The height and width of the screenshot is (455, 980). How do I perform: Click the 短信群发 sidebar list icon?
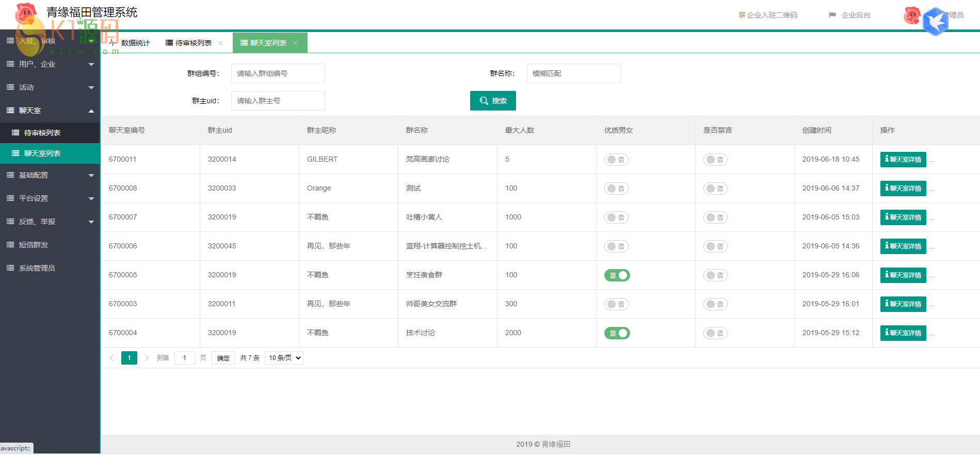[10, 245]
